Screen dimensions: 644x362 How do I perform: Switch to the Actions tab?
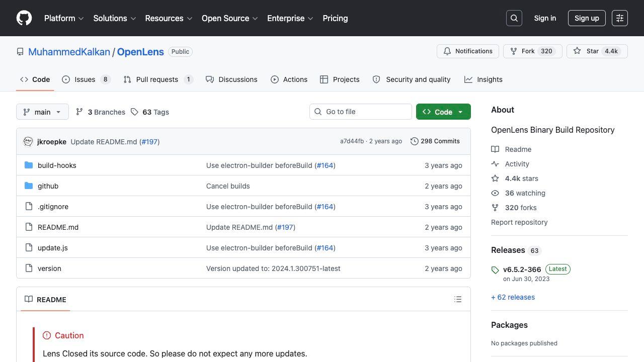pos(289,79)
